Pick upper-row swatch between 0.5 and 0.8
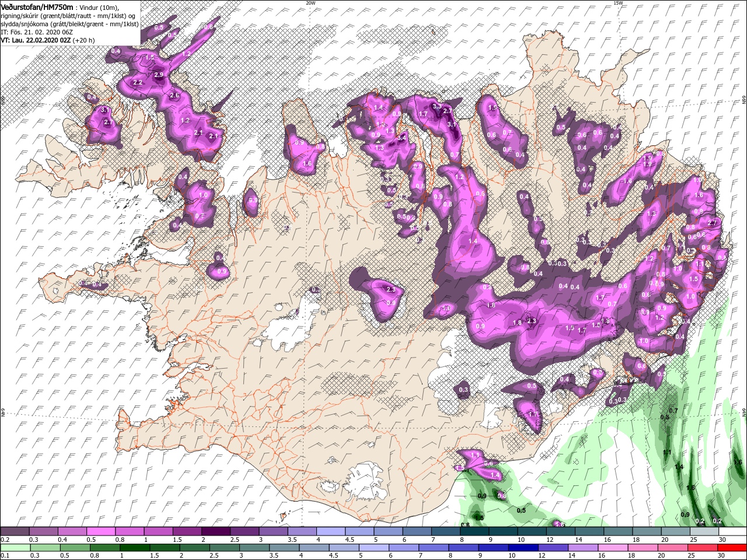This screenshot has height=560, width=747. (100, 531)
